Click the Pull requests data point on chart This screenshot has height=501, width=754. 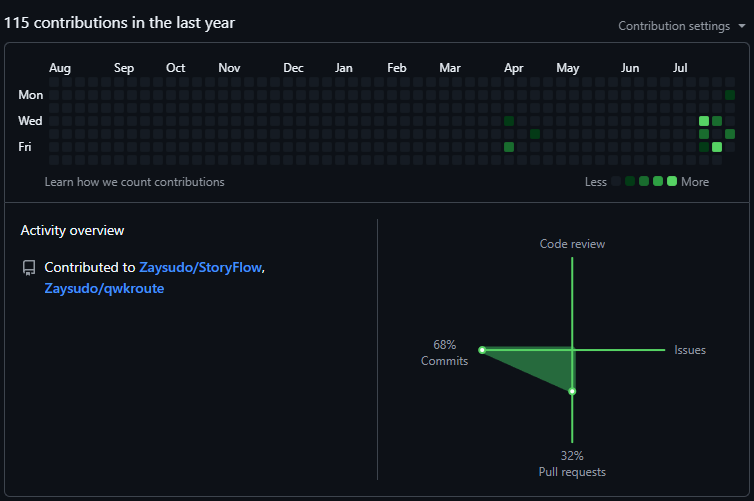(572, 391)
